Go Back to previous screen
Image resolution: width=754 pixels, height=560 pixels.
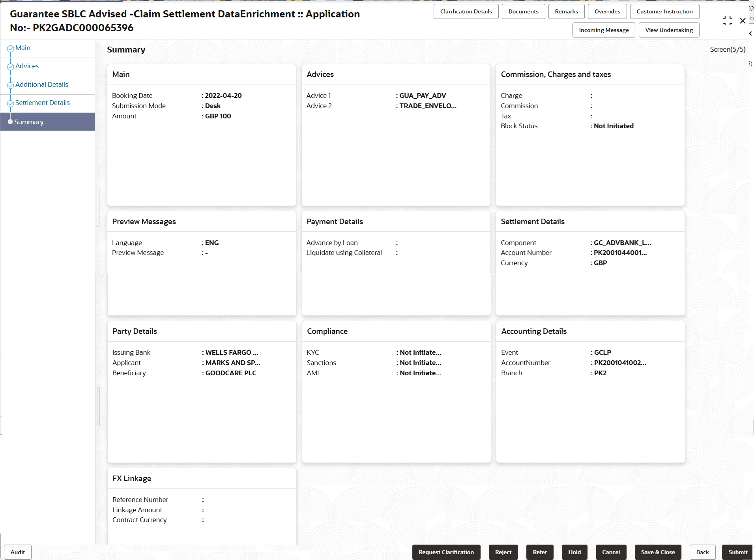coord(702,552)
